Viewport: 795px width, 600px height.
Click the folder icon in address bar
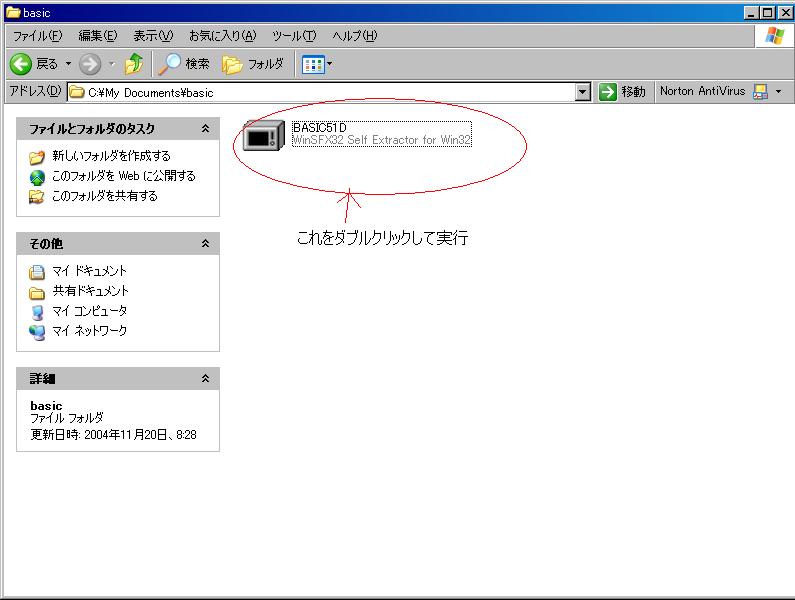77,92
